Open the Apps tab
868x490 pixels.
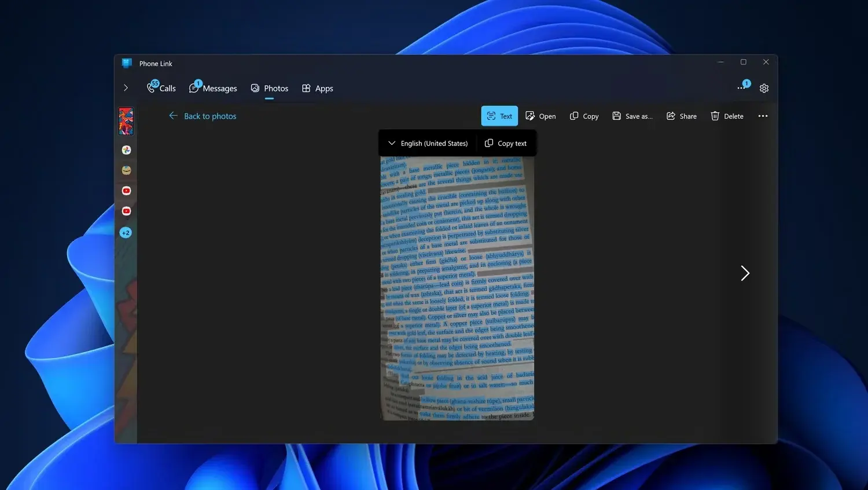(317, 88)
